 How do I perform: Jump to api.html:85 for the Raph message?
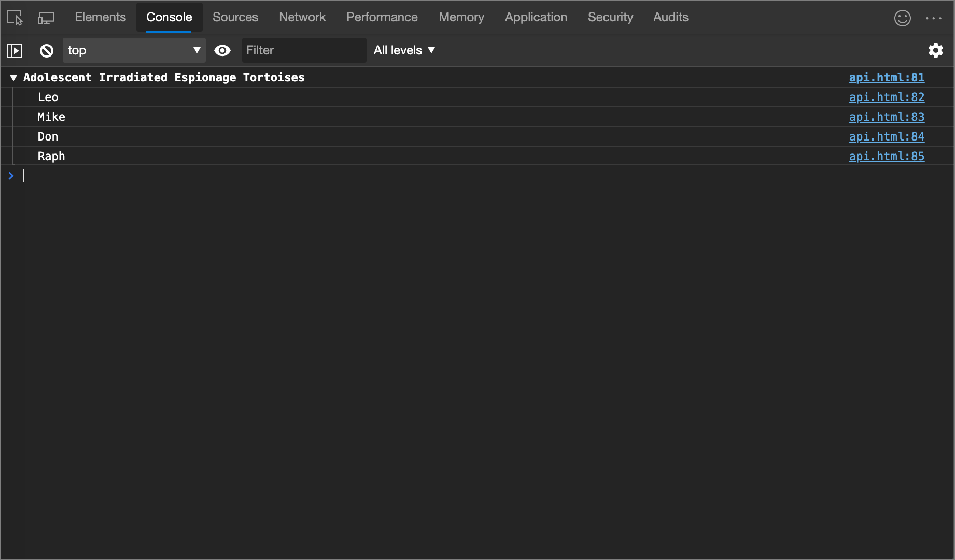coord(887,156)
